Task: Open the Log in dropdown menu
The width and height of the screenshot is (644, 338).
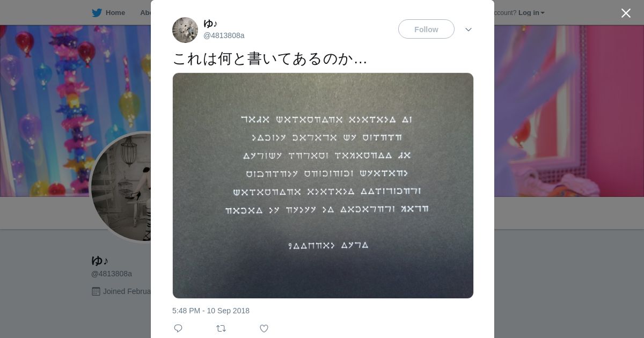Action: (531, 13)
